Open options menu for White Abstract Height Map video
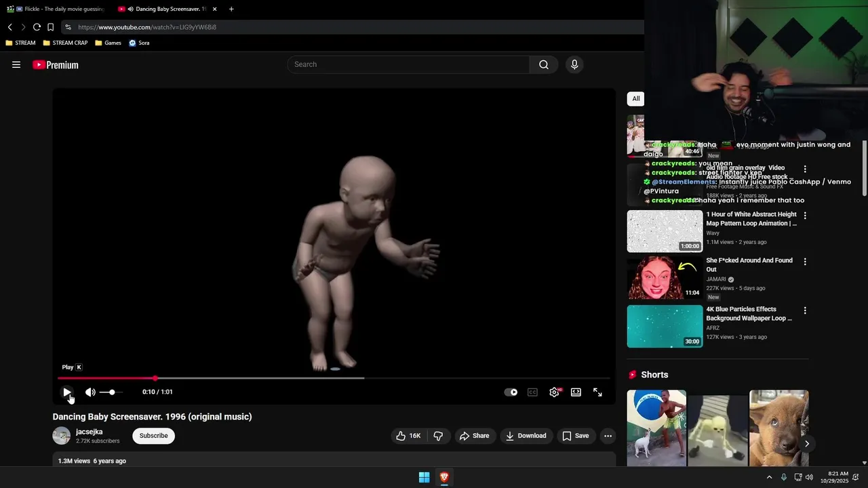 805,216
